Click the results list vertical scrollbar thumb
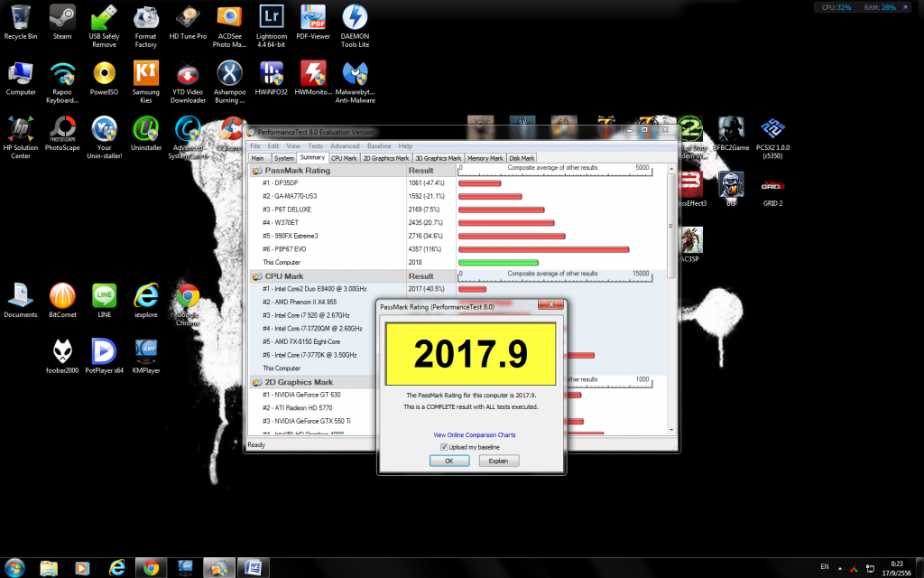924x578 pixels. (671, 225)
